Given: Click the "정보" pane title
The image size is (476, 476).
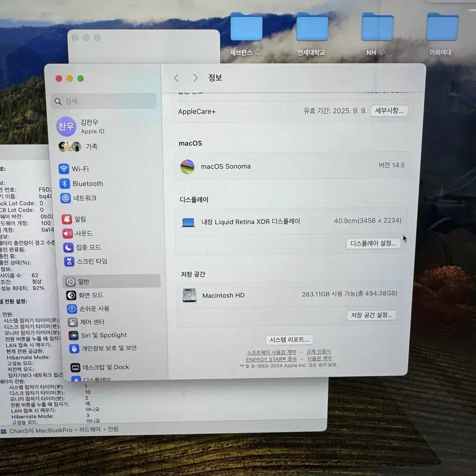Looking at the screenshot, I should tap(215, 78).
